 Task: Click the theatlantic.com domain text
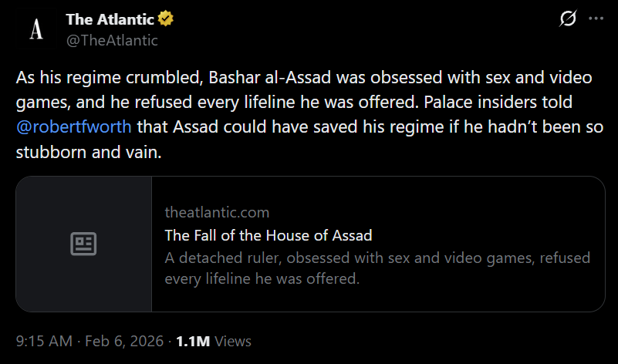coord(217,212)
